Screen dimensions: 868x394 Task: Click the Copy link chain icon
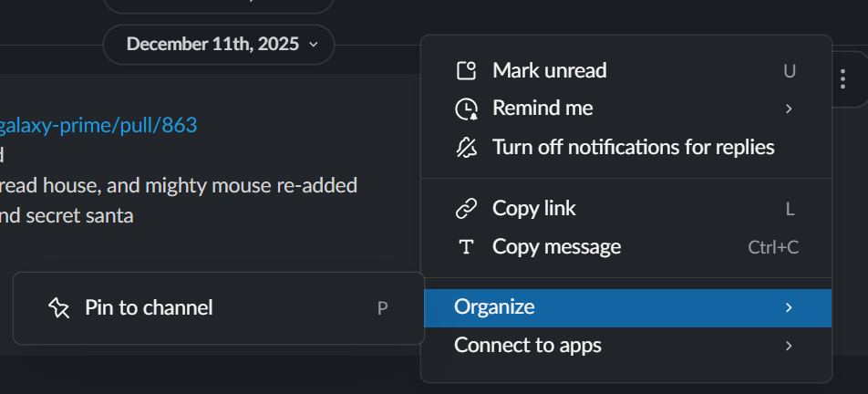(x=466, y=209)
